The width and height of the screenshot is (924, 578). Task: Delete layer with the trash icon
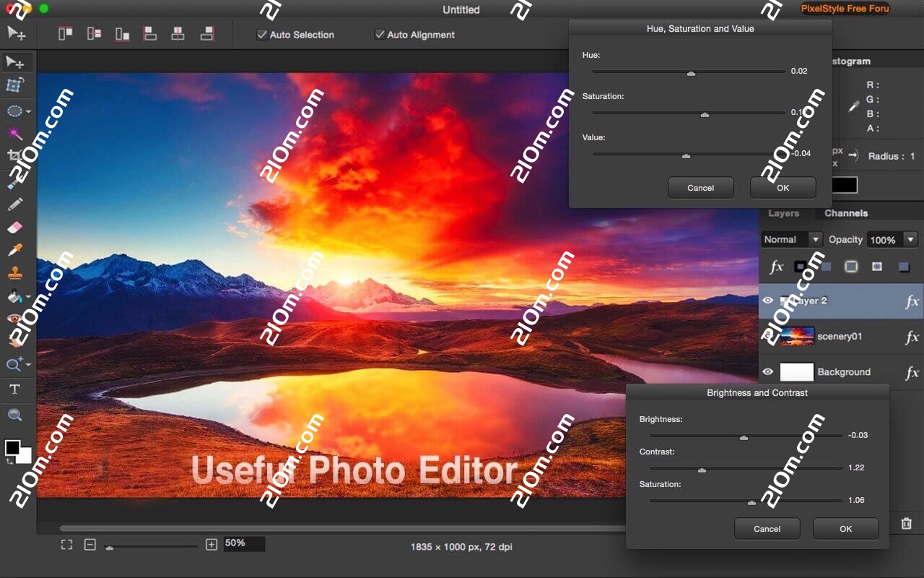click(x=907, y=523)
